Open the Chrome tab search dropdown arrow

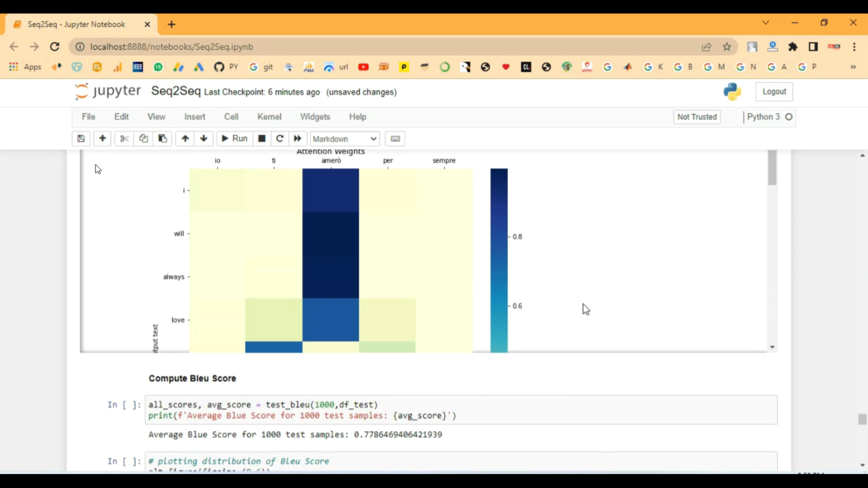click(766, 23)
